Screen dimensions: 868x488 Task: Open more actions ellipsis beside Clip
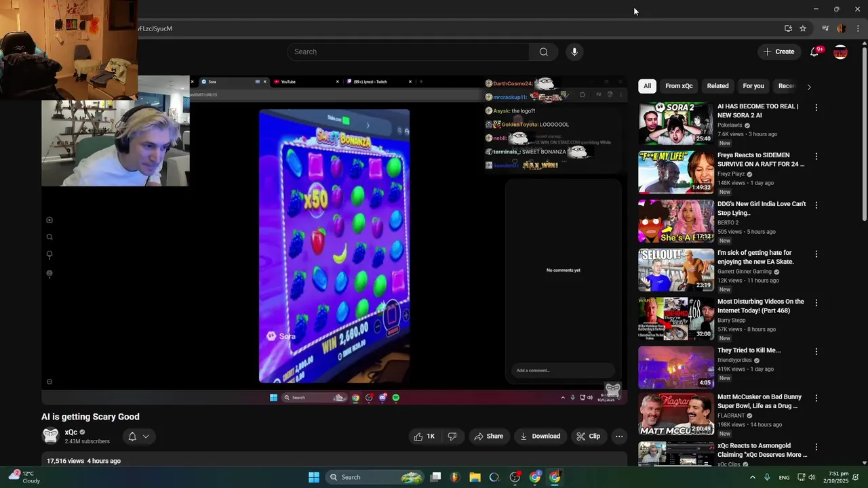click(619, 436)
